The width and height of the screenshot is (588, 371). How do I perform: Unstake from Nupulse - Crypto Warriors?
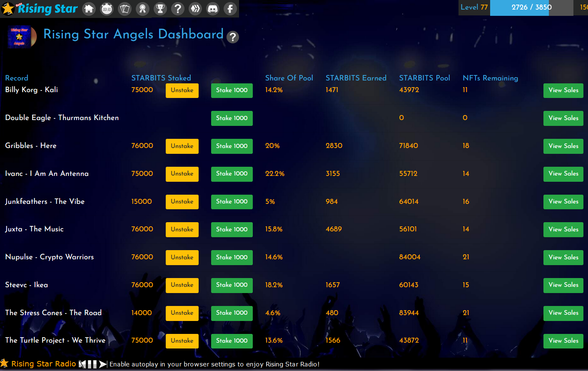point(182,258)
